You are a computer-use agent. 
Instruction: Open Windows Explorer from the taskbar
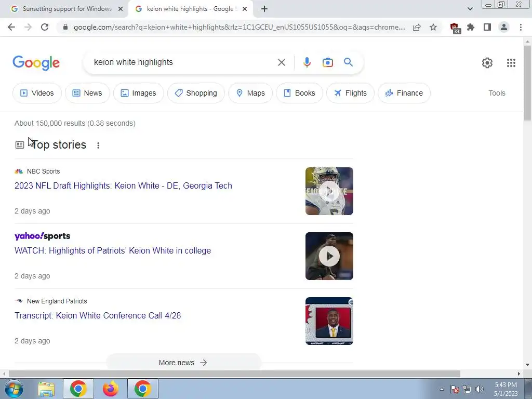[46, 389]
